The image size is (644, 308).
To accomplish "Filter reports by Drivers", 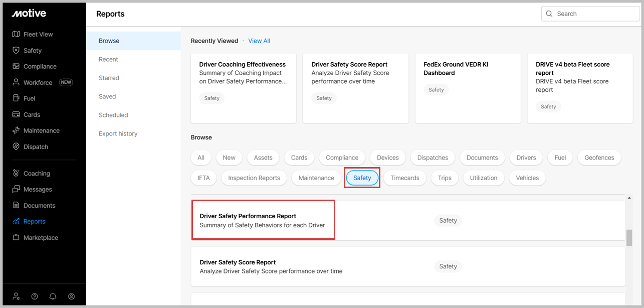I will point(526,158).
